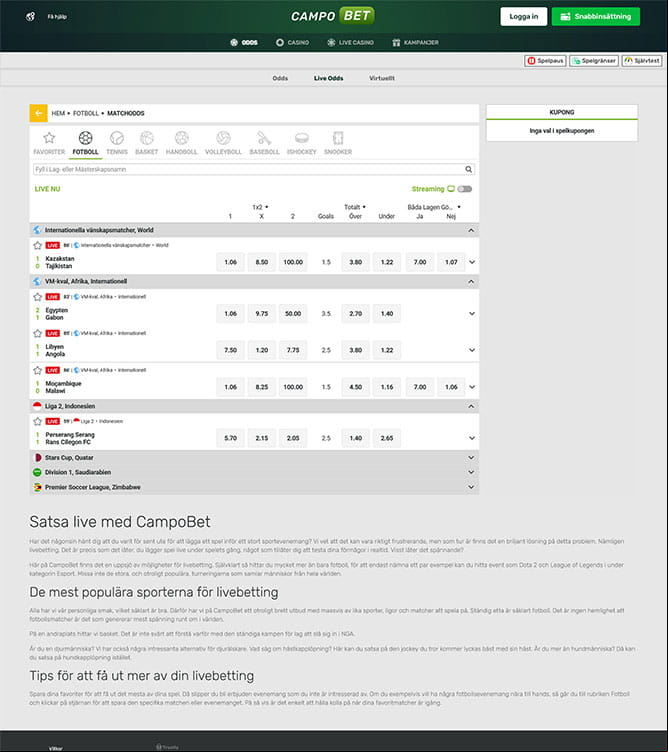This screenshot has height=752, width=668.
Task: Click the CampoBet logo
Action: [332, 16]
